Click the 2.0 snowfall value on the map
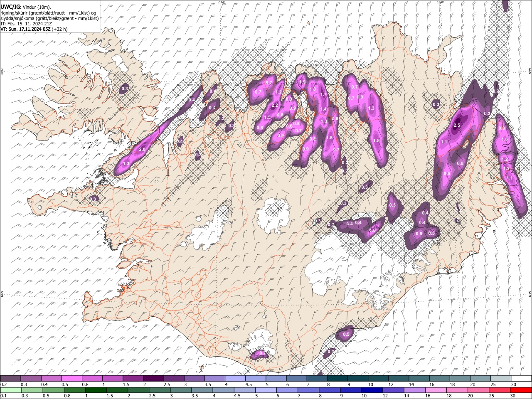 click(x=142, y=149)
